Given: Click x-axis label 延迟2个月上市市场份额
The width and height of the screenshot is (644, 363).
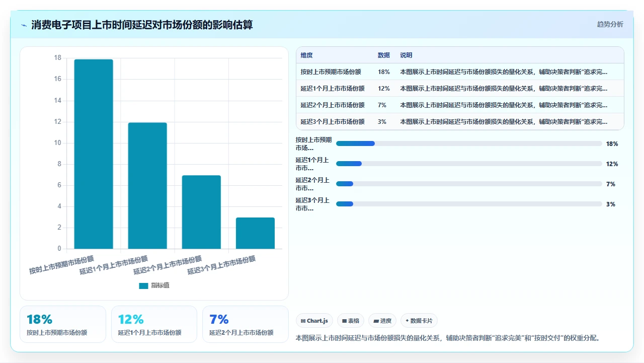Looking at the screenshot, I should (168, 265).
